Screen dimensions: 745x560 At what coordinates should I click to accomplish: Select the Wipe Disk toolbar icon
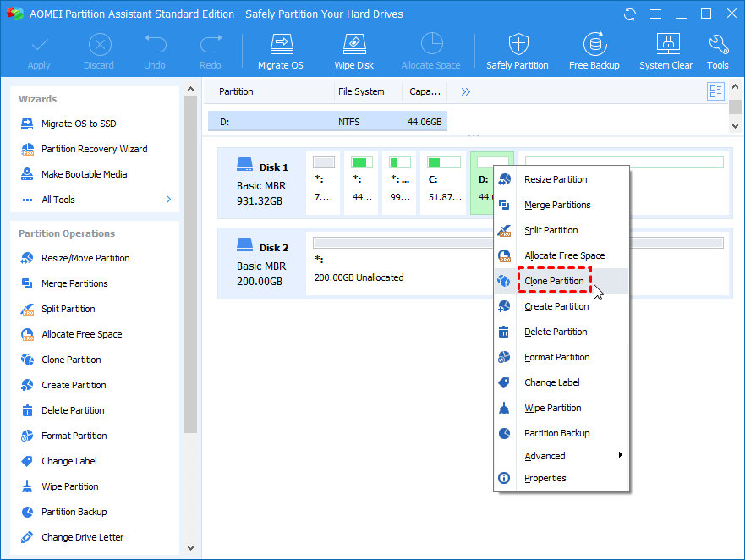pyautogui.click(x=354, y=52)
